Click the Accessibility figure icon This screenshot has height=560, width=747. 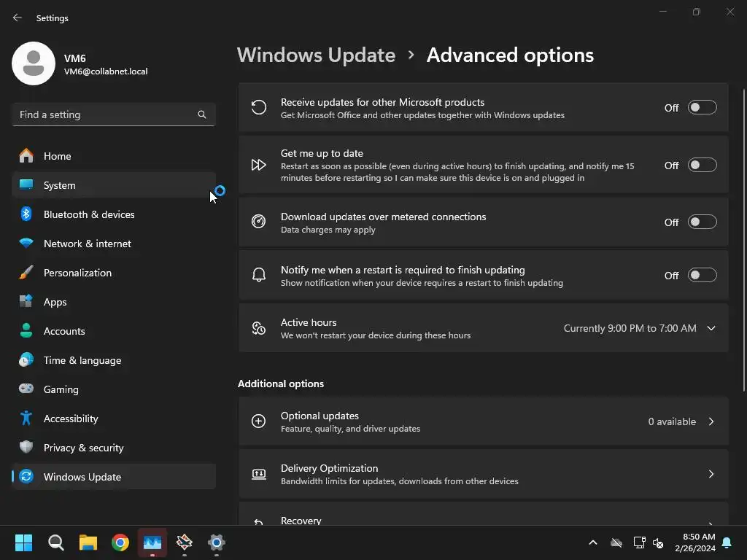(x=26, y=418)
